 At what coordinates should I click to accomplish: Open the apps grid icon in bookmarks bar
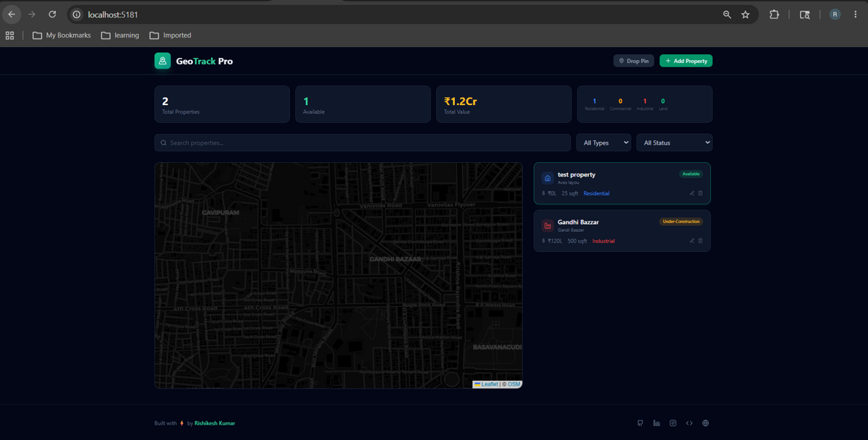pos(10,35)
